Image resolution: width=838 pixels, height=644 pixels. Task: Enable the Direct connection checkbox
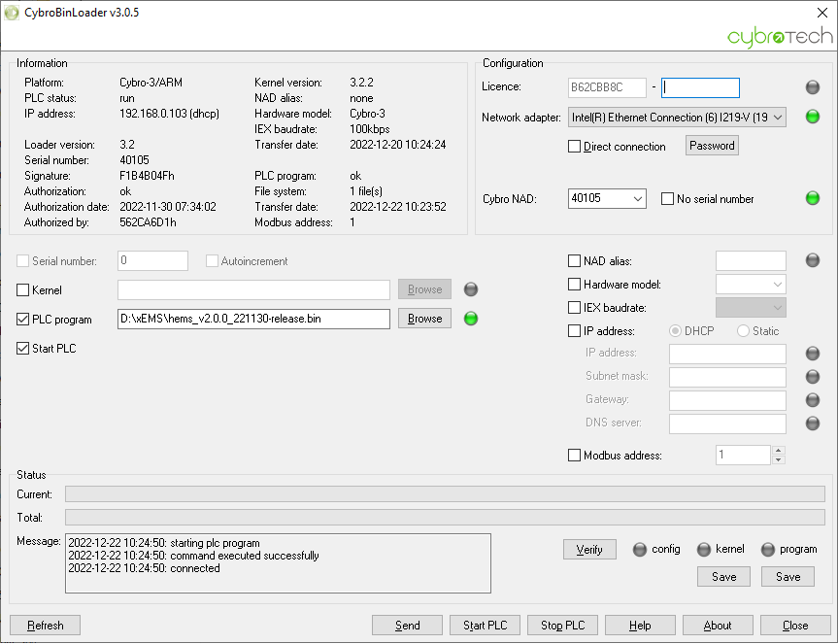click(575, 147)
